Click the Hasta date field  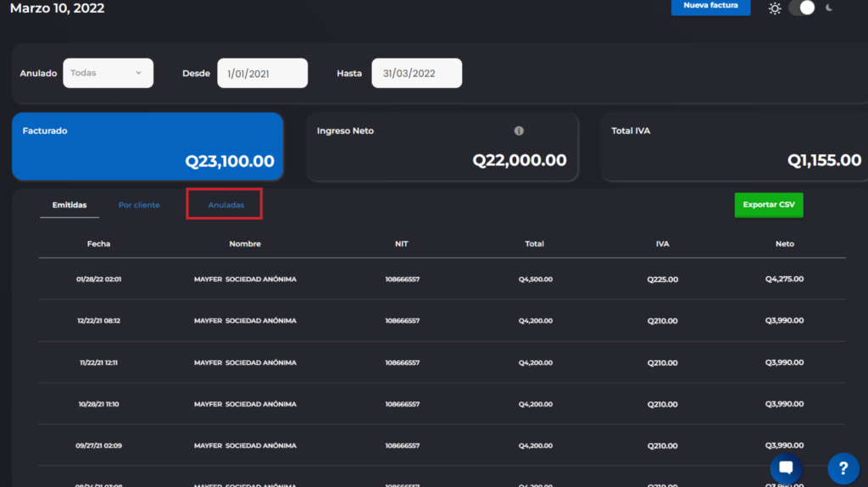point(416,74)
